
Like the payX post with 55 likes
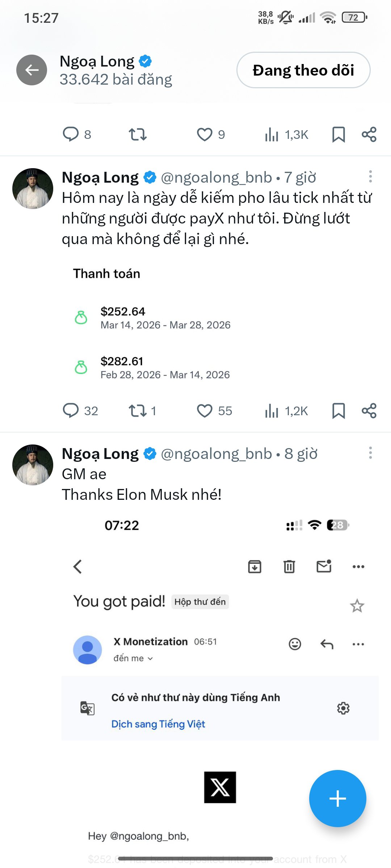(205, 411)
